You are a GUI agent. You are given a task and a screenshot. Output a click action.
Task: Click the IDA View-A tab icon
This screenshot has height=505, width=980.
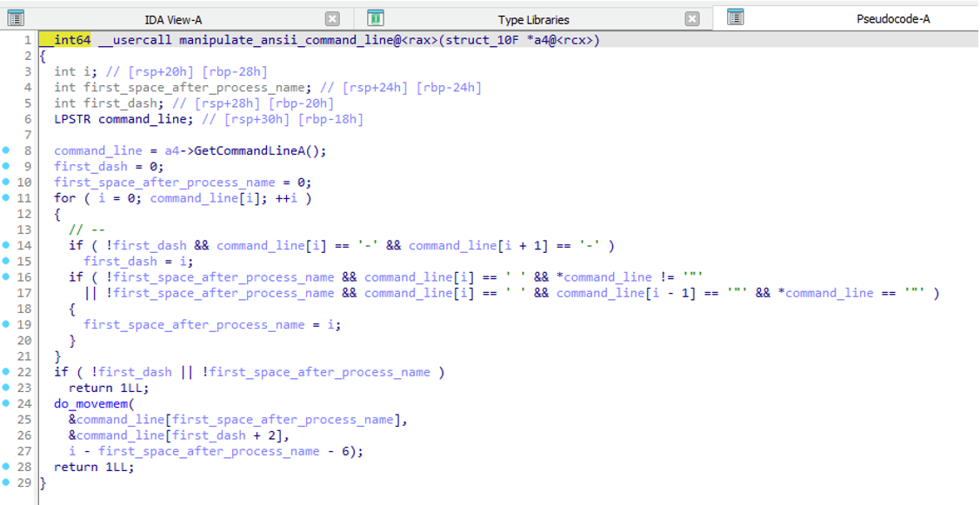[x=16, y=18]
